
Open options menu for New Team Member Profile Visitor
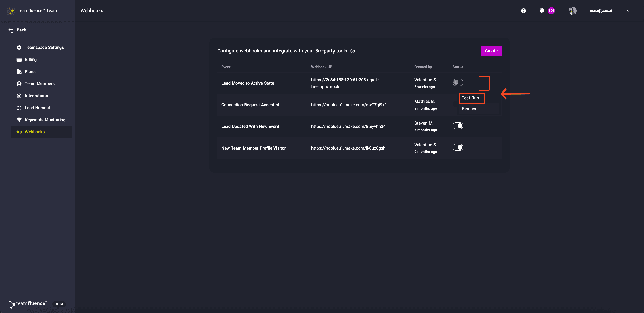point(484,148)
